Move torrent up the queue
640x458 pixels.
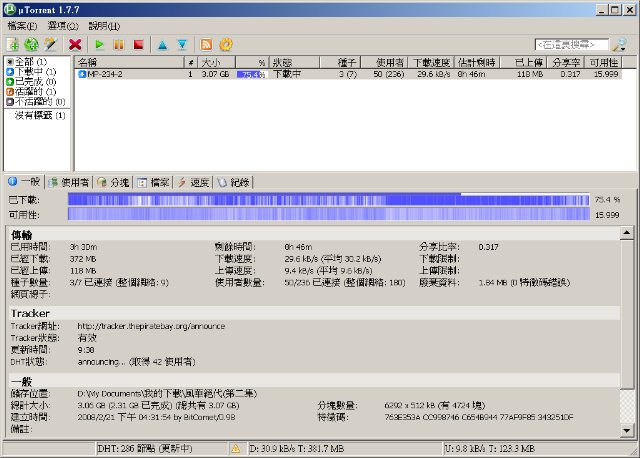[x=163, y=44]
